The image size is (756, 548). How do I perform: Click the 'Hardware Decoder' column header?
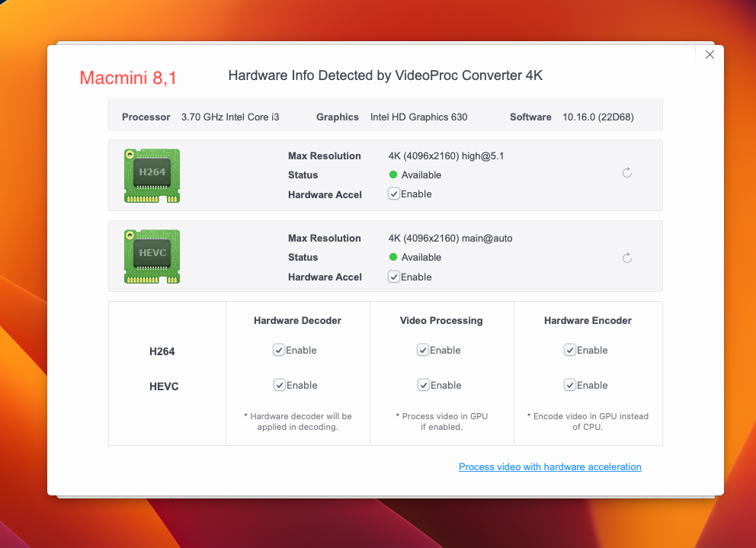(297, 321)
